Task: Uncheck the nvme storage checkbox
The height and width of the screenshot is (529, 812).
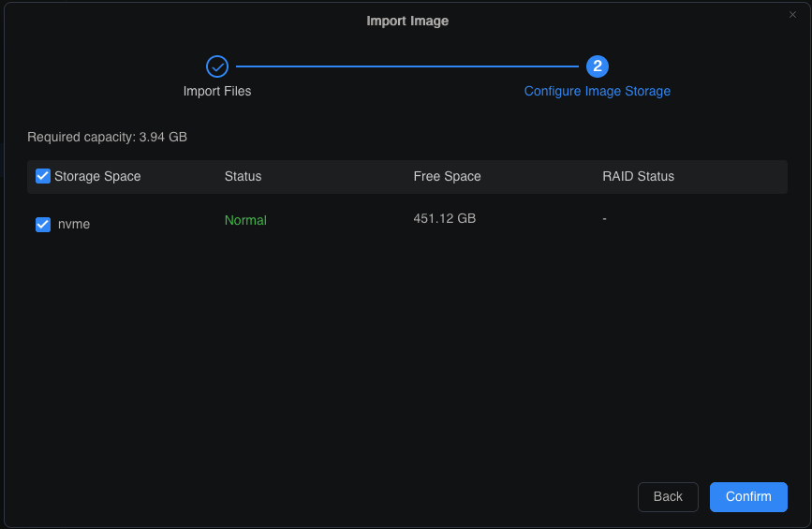Action: pyautogui.click(x=43, y=225)
